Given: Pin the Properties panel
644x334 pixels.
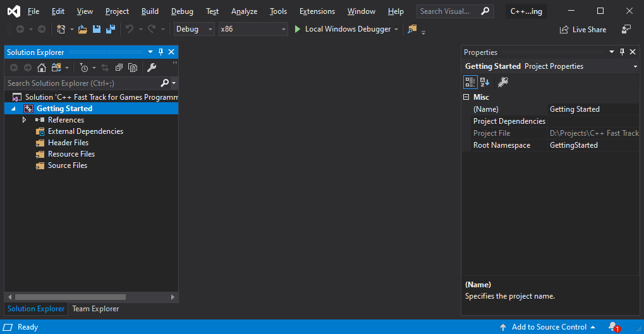Looking at the screenshot, I should pos(622,52).
